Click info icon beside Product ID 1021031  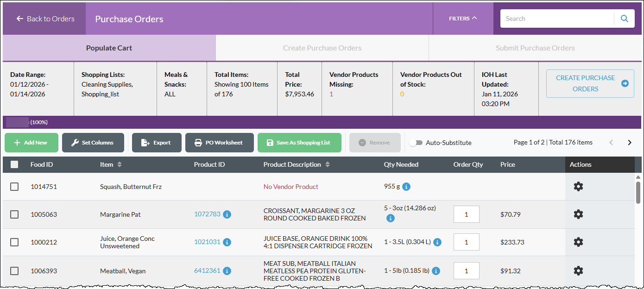(227, 242)
